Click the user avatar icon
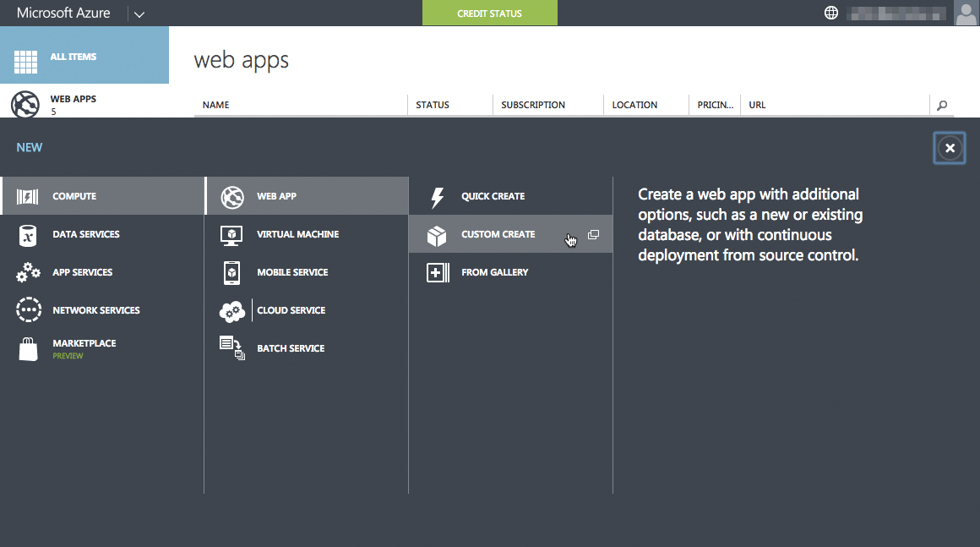 point(966,14)
